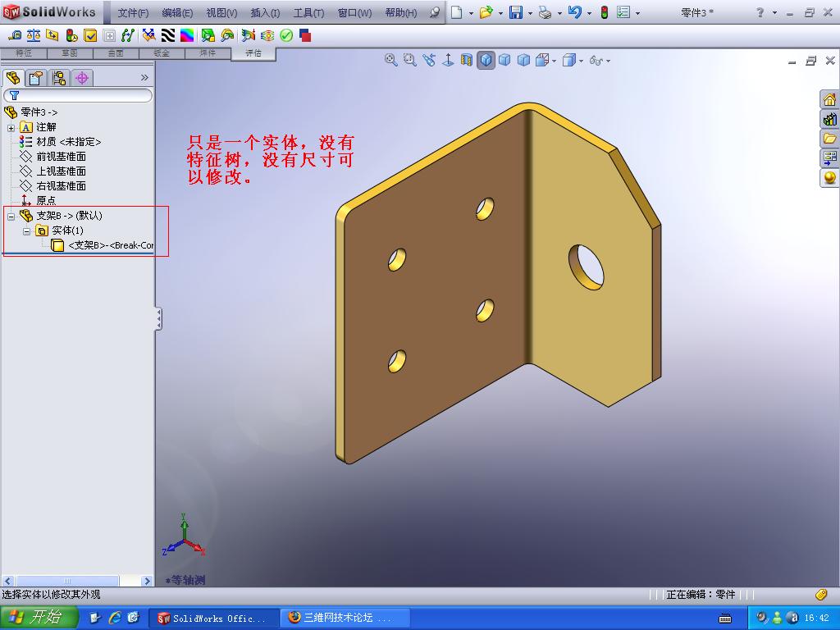This screenshot has width=840, height=630.
Task: Click the feature tree filter field
Action: (78, 95)
